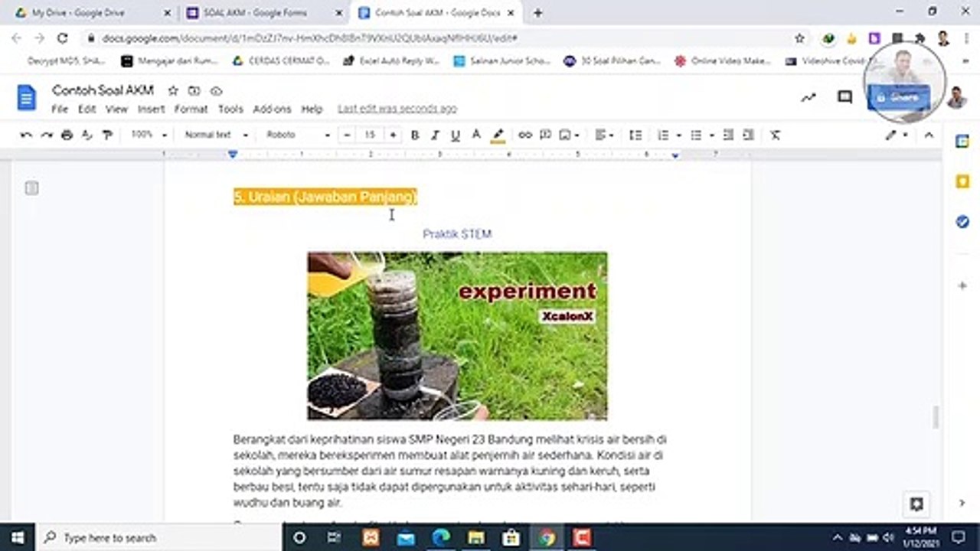Image resolution: width=980 pixels, height=551 pixels.
Task: Open the View menu
Action: (116, 109)
